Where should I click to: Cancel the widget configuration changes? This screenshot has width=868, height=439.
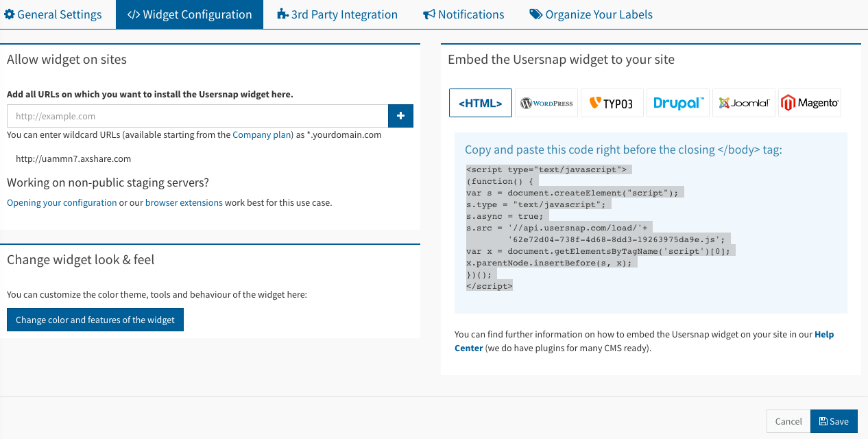788,421
